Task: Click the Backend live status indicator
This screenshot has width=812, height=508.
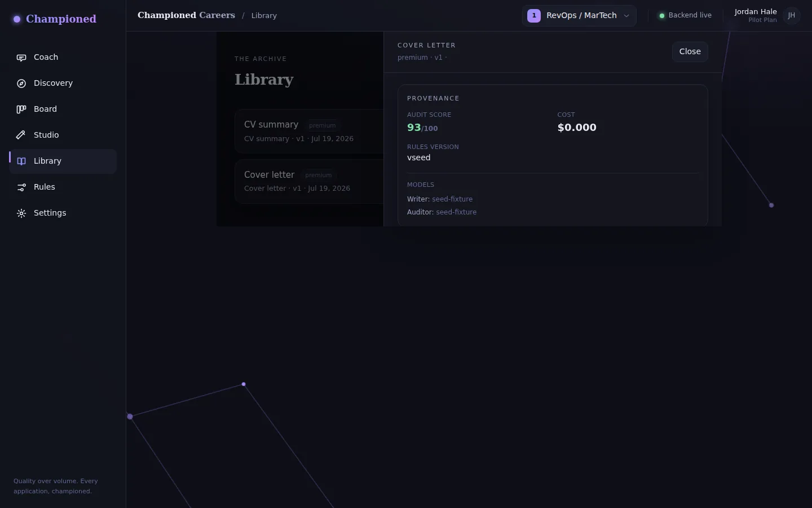Action: pos(686,16)
